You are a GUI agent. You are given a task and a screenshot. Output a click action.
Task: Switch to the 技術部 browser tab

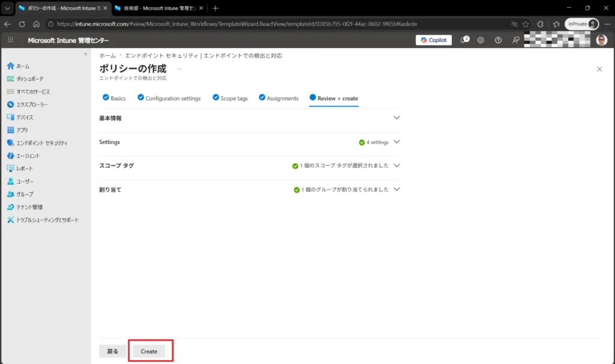pos(159,8)
